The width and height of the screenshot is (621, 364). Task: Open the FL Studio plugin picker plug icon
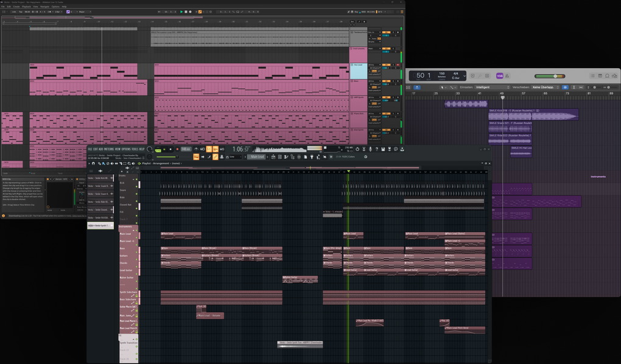tap(312, 157)
